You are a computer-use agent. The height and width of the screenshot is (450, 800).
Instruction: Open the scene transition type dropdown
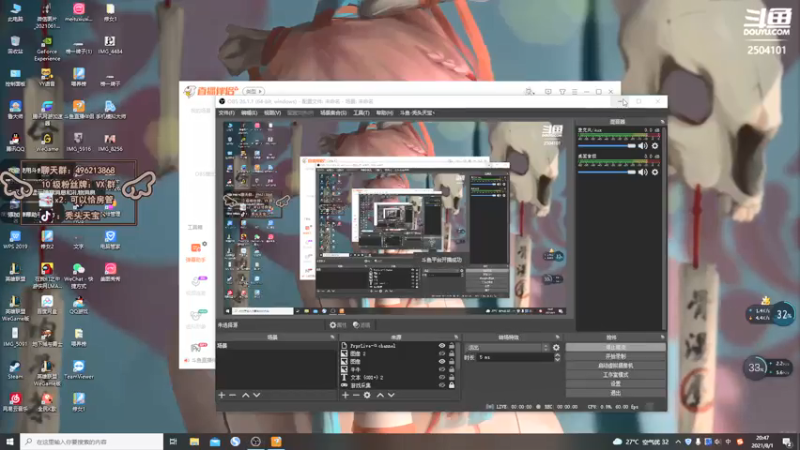(x=507, y=347)
